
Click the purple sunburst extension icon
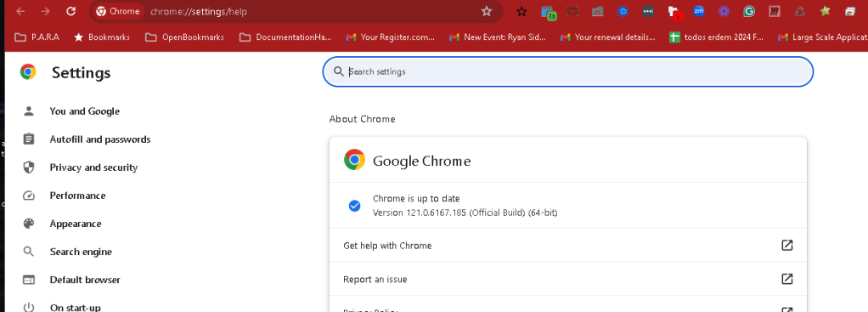point(724,11)
